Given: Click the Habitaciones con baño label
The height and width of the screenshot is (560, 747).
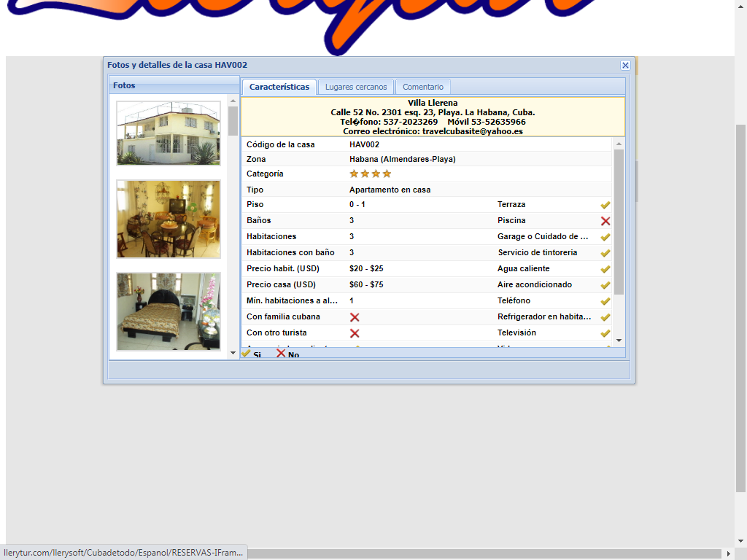Looking at the screenshot, I should tap(290, 252).
